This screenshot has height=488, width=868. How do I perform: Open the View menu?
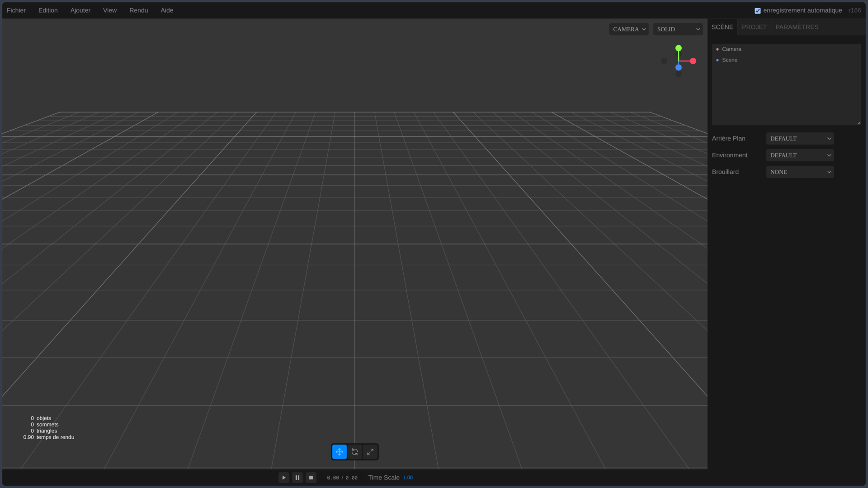[x=110, y=10]
